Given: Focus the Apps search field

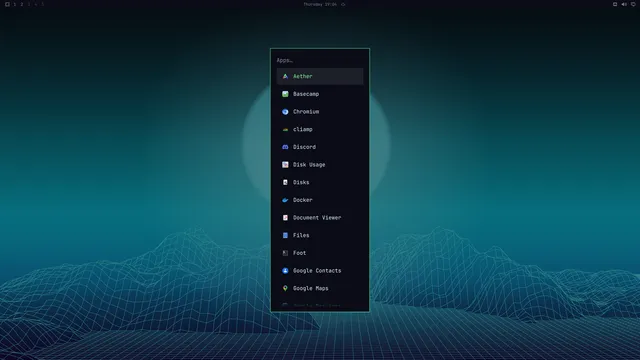Looking at the screenshot, I should tap(320, 60).
